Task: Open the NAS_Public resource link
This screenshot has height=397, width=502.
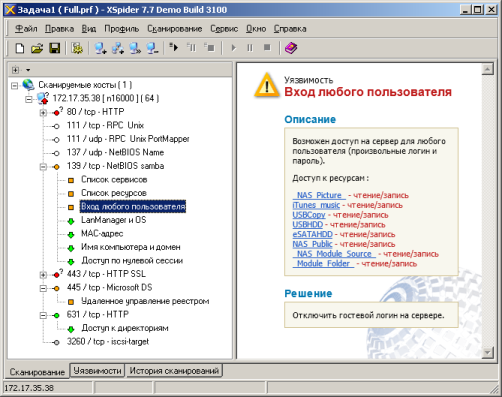Action: point(312,244)
